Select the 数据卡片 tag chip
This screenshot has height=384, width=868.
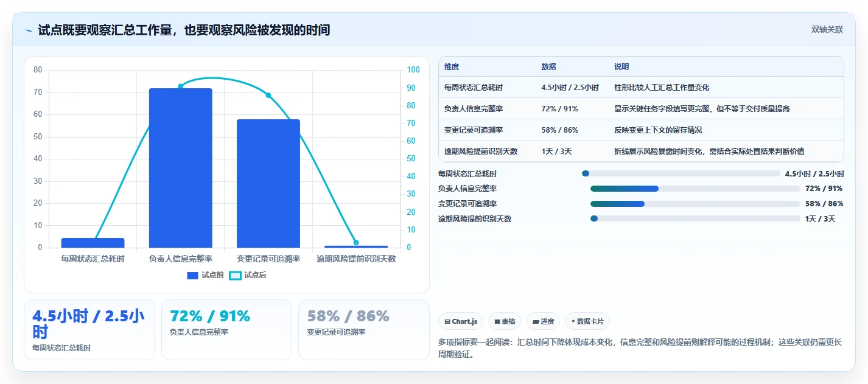click(x=587, y=321)
